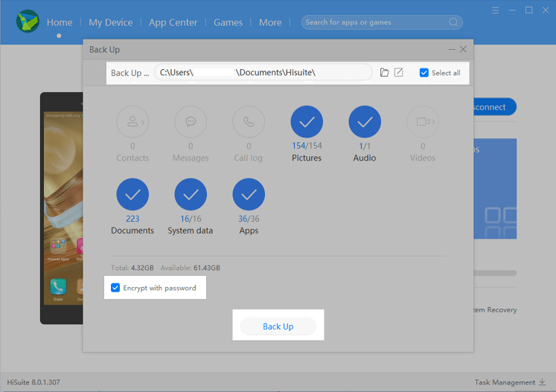Open the App Center tab
Screen dimensions: 556x392
click(x=173, y=22)
